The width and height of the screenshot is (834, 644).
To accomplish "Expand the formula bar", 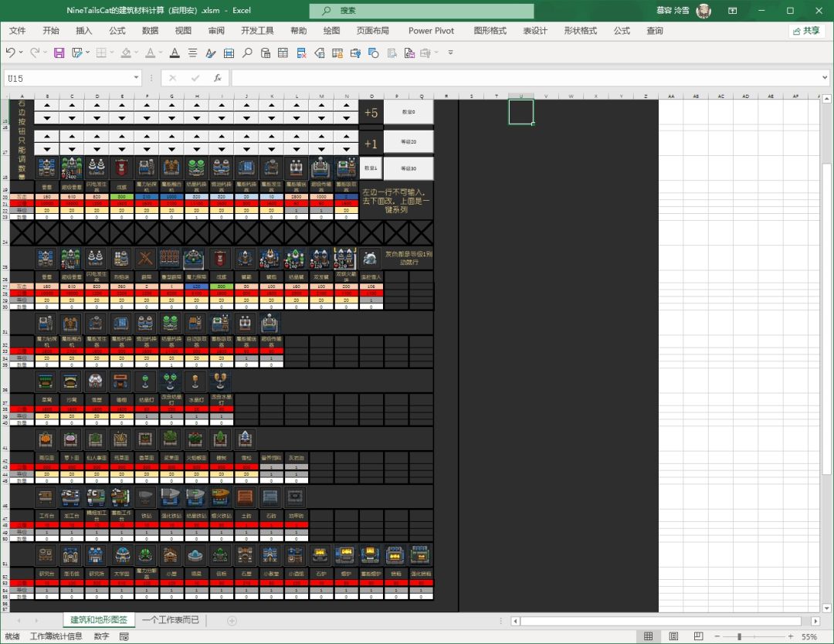I will pos(824,78).
